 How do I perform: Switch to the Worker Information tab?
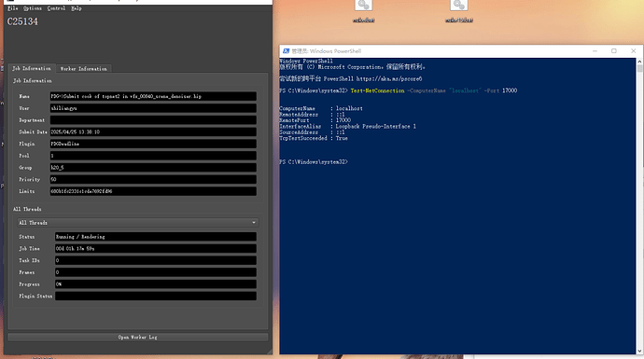tap(84, 69)
